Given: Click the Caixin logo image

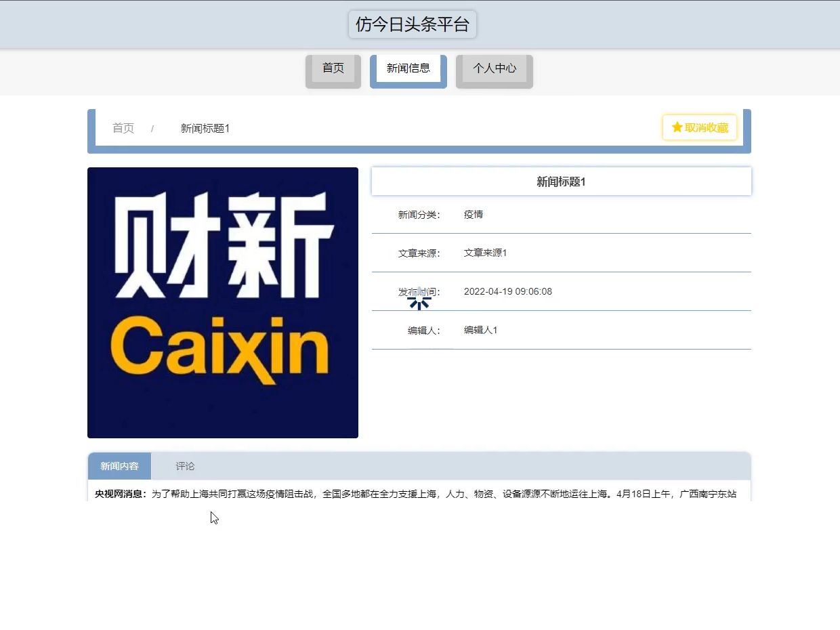Looking at the screenshot, I should click(x=223, y=302).
